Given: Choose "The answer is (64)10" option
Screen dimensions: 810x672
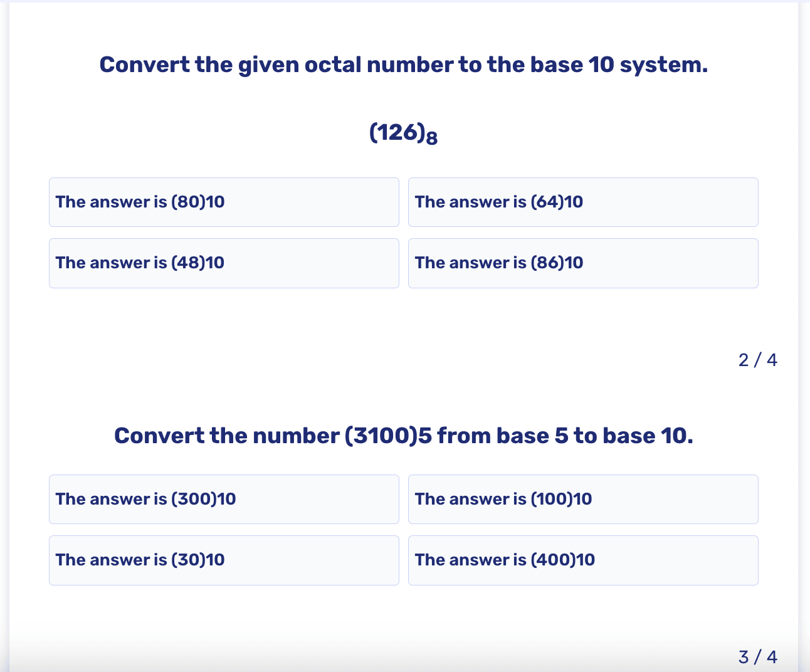Looking at the screenshot, I should pyautogui.click(x=583, y=202).
